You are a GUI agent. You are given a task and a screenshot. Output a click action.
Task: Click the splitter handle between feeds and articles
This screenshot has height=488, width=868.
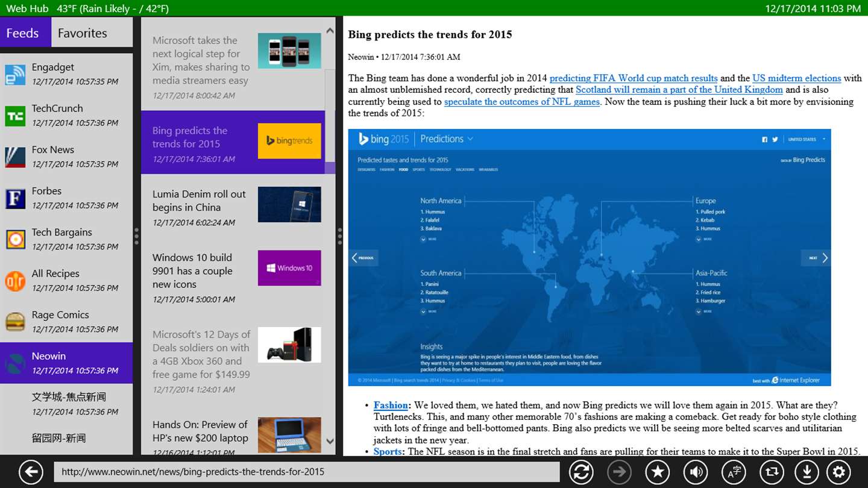(137, 236)
